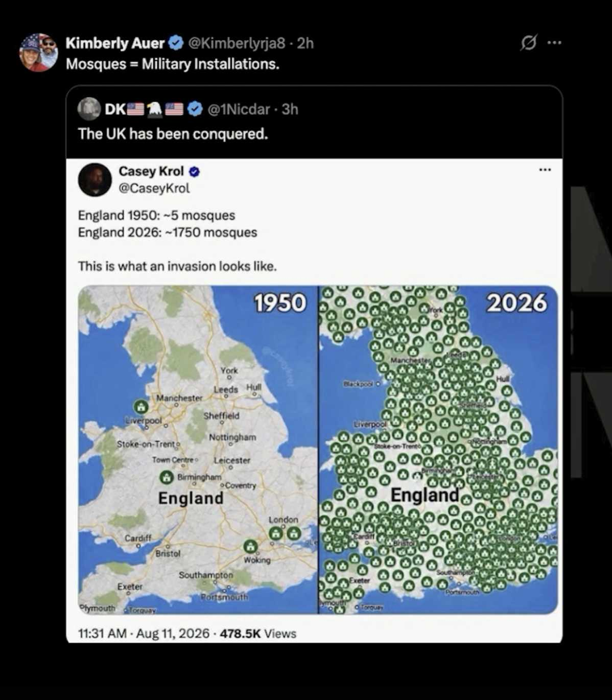Open Kimberly Auer's profile avatar
The image size is (612, 700).
39,53
